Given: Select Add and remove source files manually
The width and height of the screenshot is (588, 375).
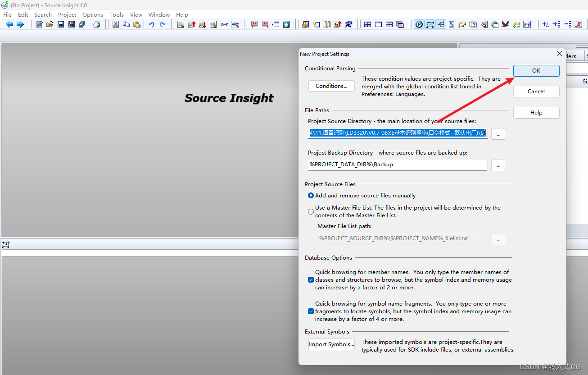Looking at the screenshot, I should 311,195.
